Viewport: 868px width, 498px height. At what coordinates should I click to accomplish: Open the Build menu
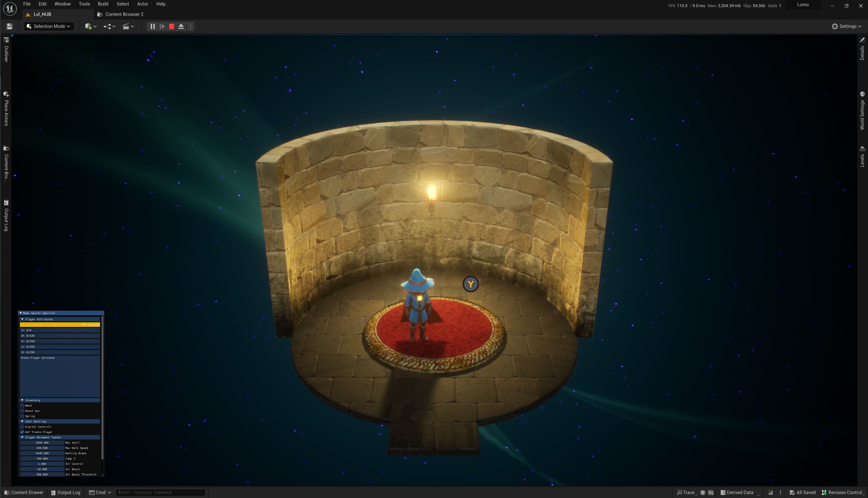(103, 4)
